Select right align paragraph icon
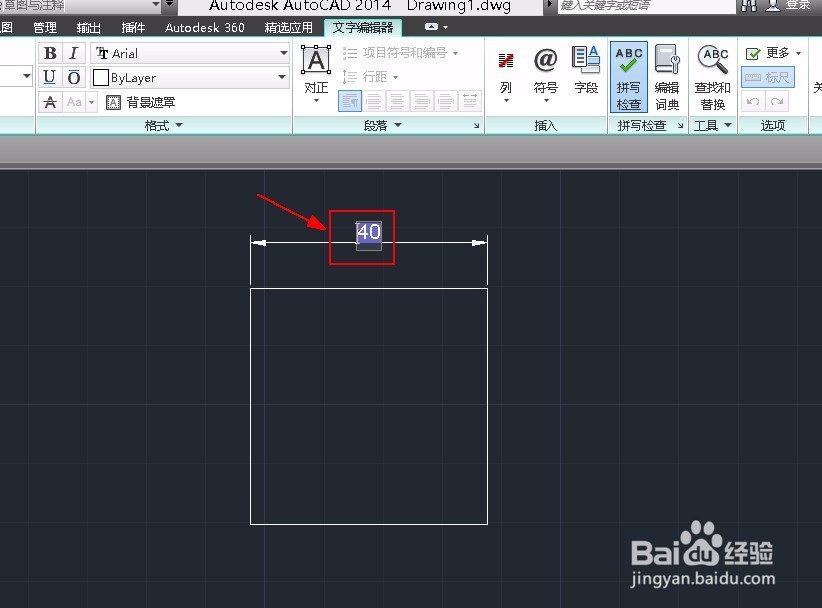This screenshot has height=608, width=822. [x=421, y=101]
